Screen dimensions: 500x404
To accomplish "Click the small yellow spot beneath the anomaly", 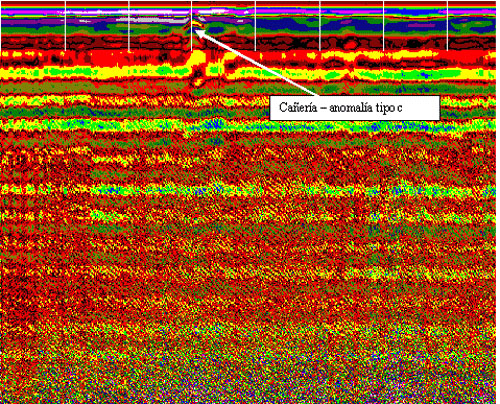I will [199, 81].
